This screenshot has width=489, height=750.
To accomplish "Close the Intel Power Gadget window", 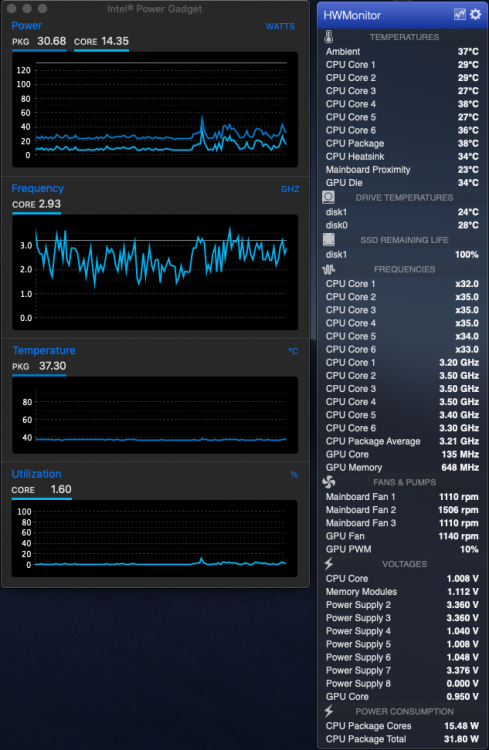I will [x=11, y=9].
